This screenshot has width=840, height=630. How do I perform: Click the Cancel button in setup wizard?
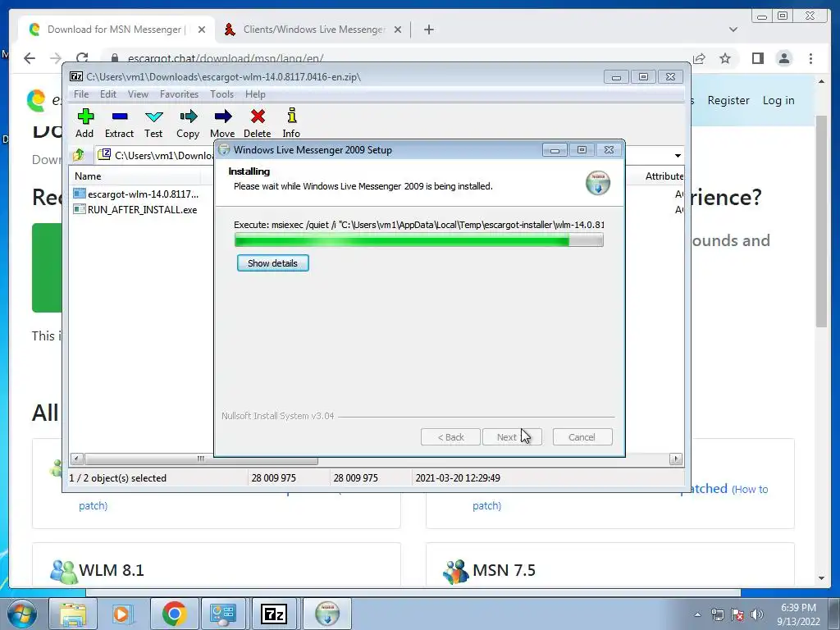tap(582, 437)
